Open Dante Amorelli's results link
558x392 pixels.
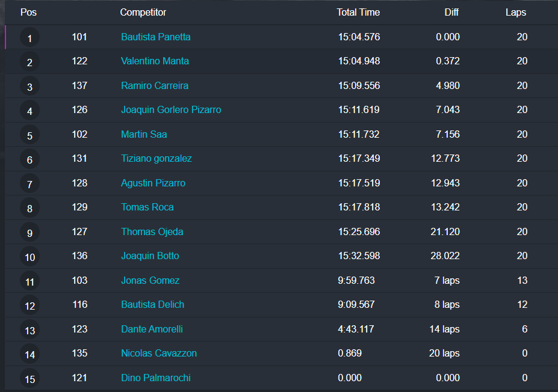152,329
